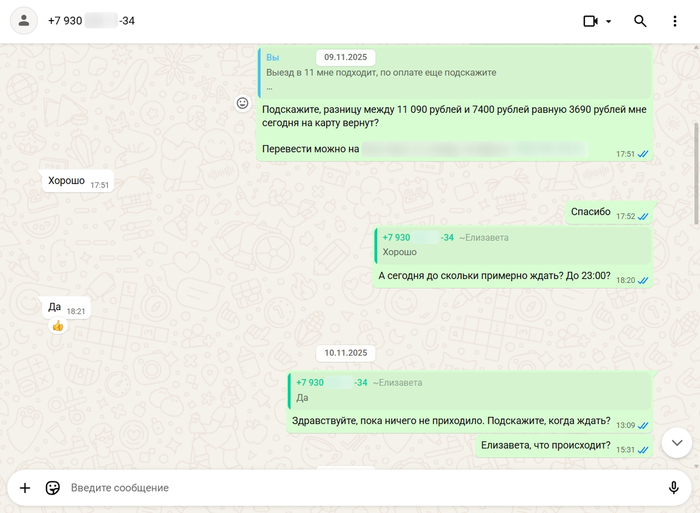Open quoted "Хорошо" reply from Елизавета
Viewport: 700px width, 513px height.
tap(512, 245)
